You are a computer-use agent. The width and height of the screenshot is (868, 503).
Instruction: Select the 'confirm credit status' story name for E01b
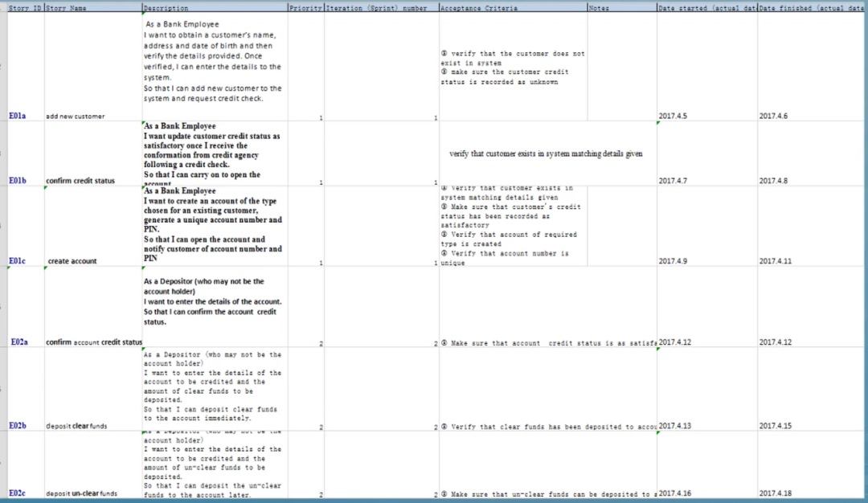[x=80, y=181]
